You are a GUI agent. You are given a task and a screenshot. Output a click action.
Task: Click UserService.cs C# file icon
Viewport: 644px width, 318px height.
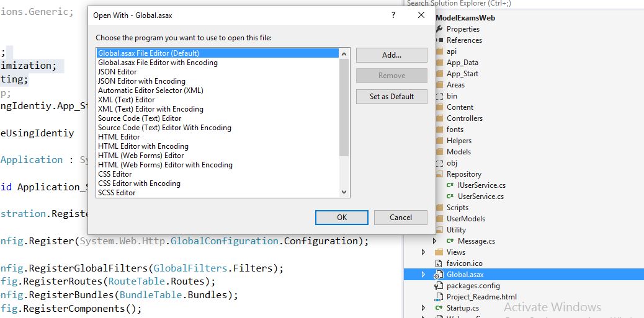tap(450, 196)
